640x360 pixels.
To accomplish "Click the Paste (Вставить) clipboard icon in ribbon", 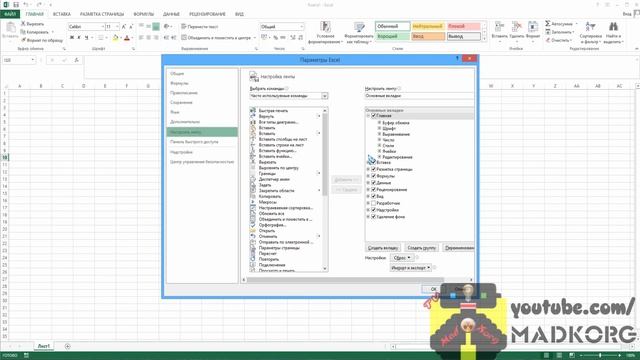I will tap(11, 28).
